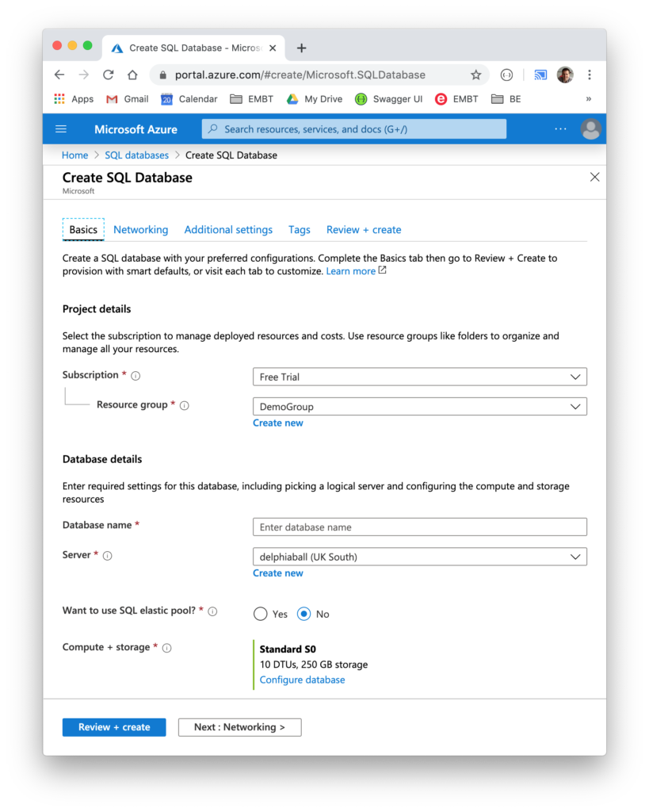Switch to Additional settings tab
The height and width of the screenshot is (812, 649).
point(228,229)
